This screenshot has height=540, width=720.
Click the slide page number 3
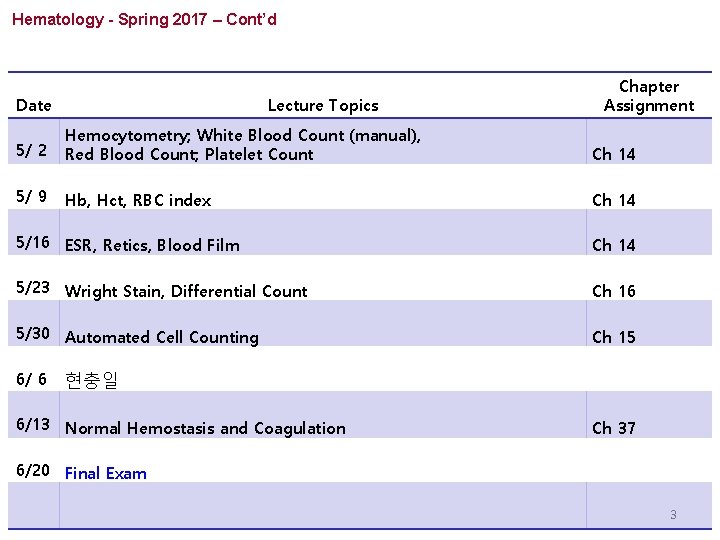673,515
